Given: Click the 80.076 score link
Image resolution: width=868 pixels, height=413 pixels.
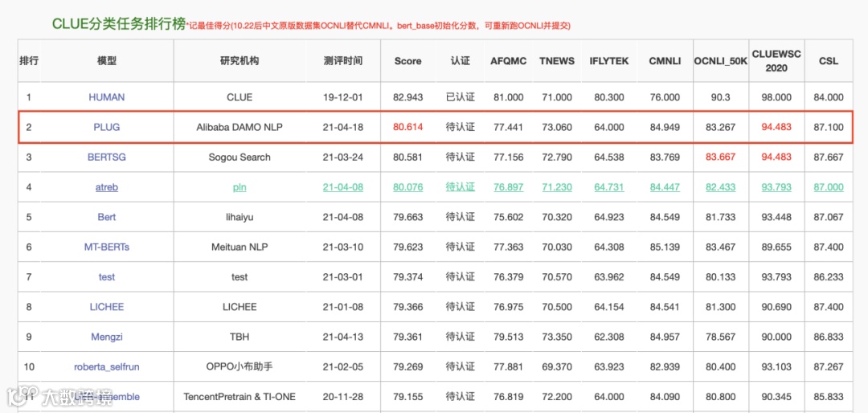Looking at the screenshot, I should point(408,187).
